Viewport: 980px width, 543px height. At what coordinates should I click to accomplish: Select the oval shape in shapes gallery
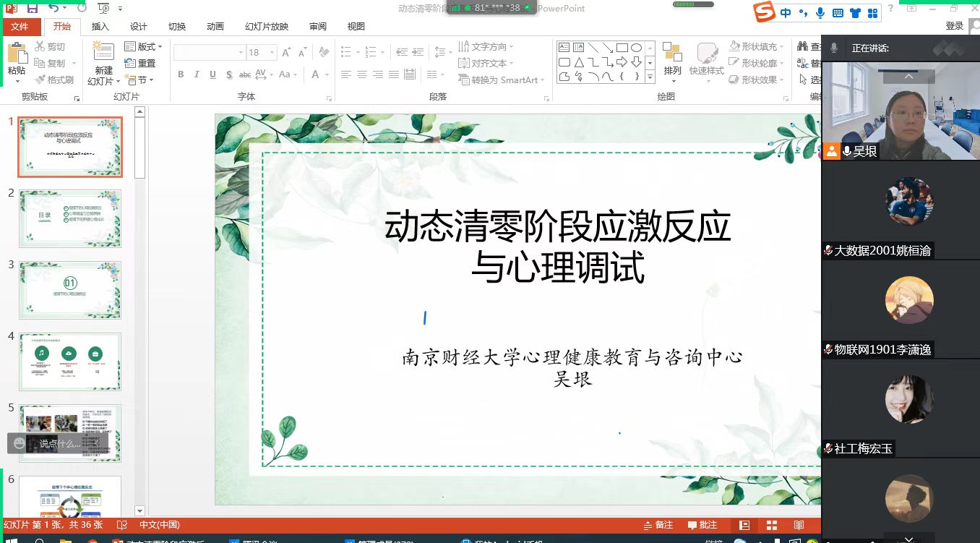(x=636, y=48)
